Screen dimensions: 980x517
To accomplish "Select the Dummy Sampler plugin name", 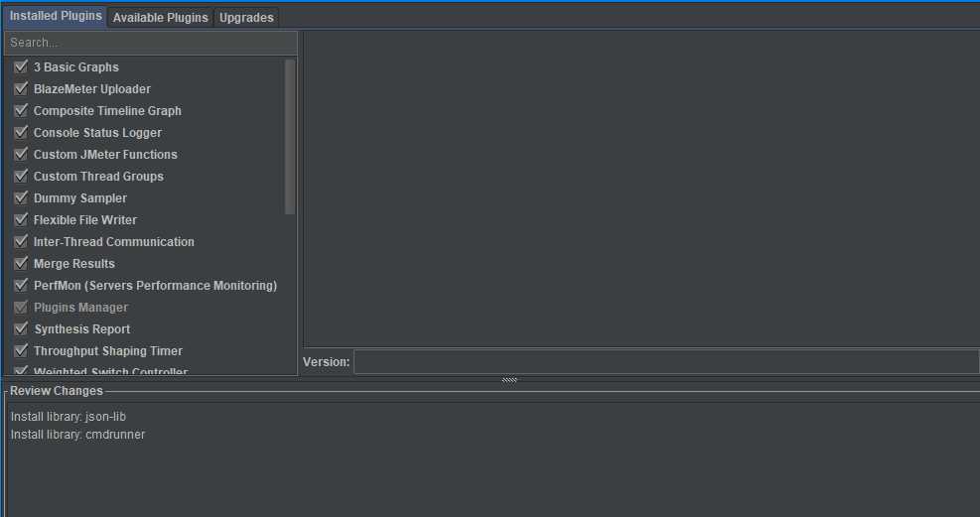I will [80, 197].
